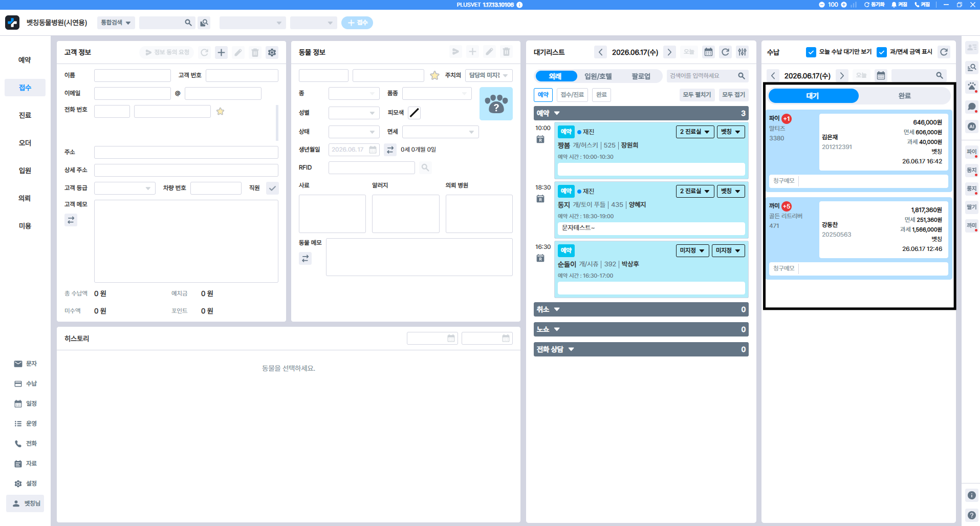Click the 이름 name input field

(x=133, y=75)
